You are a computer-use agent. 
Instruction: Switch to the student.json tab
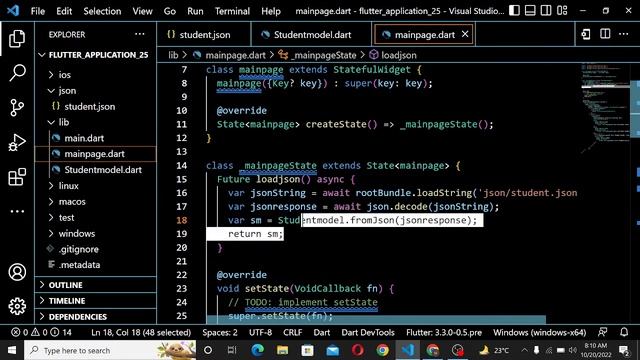204,35
